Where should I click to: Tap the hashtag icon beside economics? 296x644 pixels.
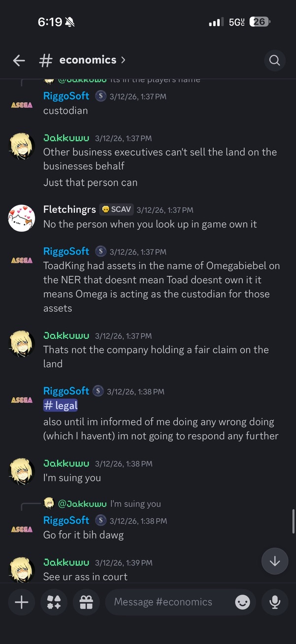click(x=45, y=60)
